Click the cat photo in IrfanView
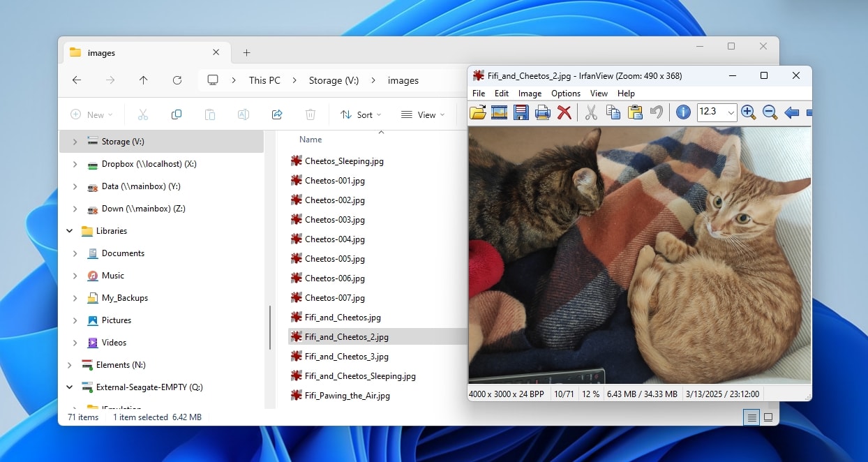This screenshot has width=868, height=462. pyautogui.click(x=640, y=255)
